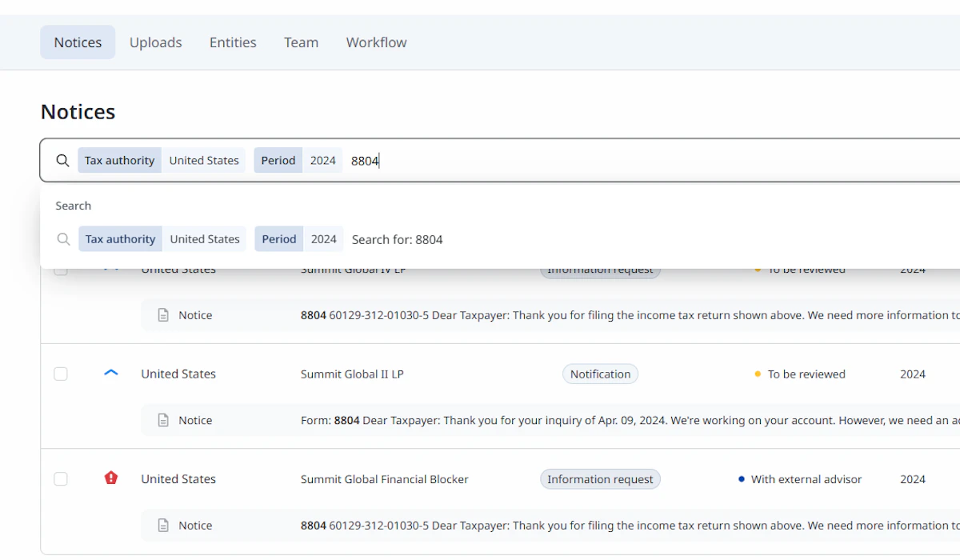Choose the 'Search for: 8804' suggestion
The height and width of the screenshot is (560, 960).
click(x=397, y=239)
